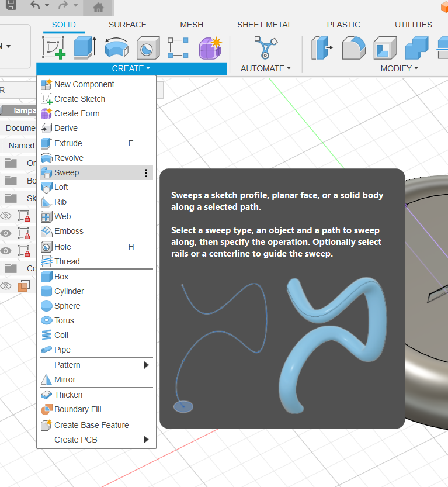The height and width of the screenshot is (487, 448).
Task: Open the Undo history dropdown arrow
Action: pos(47,5)
